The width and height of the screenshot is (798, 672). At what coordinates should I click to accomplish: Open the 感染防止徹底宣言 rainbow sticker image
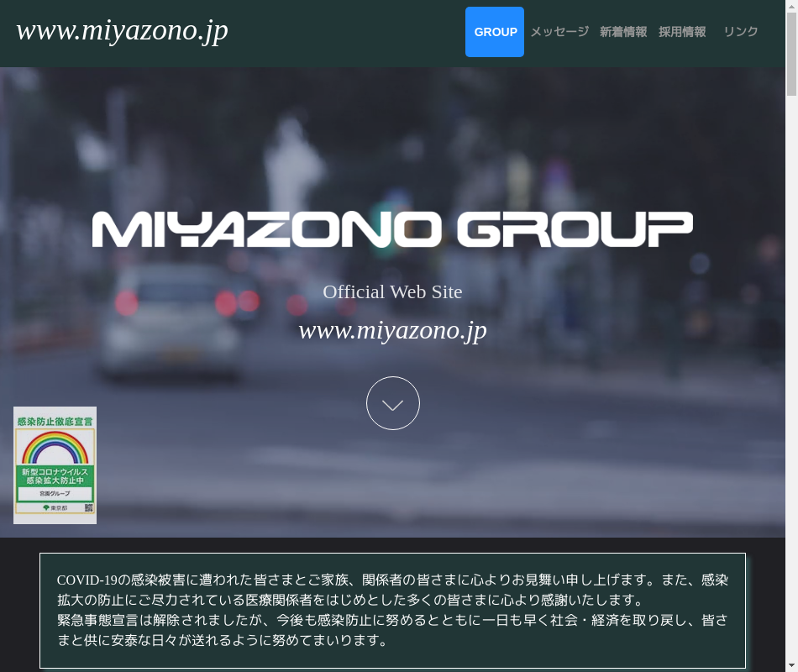pyautogui.click(x=55, y=465)
